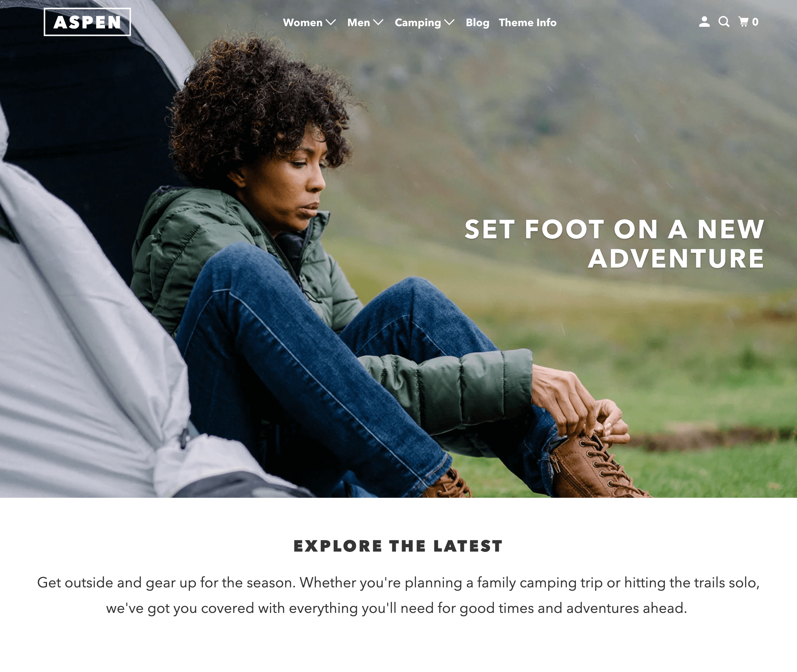Click the ASPEN logo

pos(87,22)
